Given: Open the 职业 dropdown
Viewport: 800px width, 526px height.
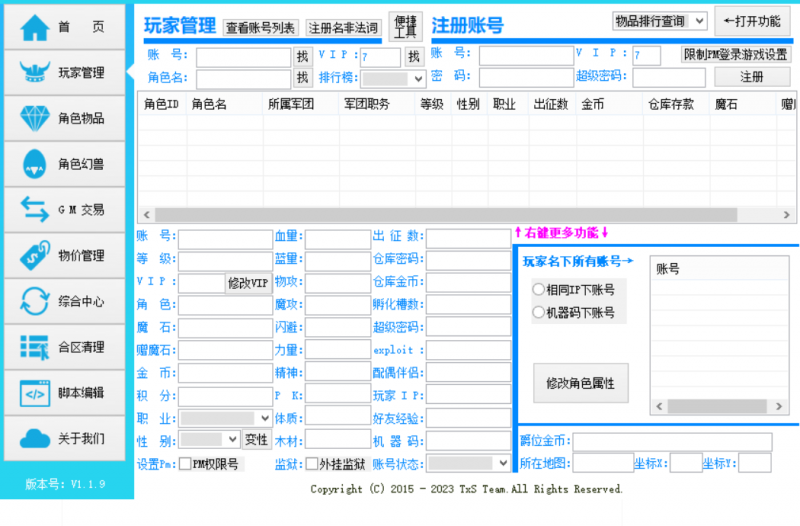Looking at the screenshot, I should pyautogui.click(x=225, y=418).
